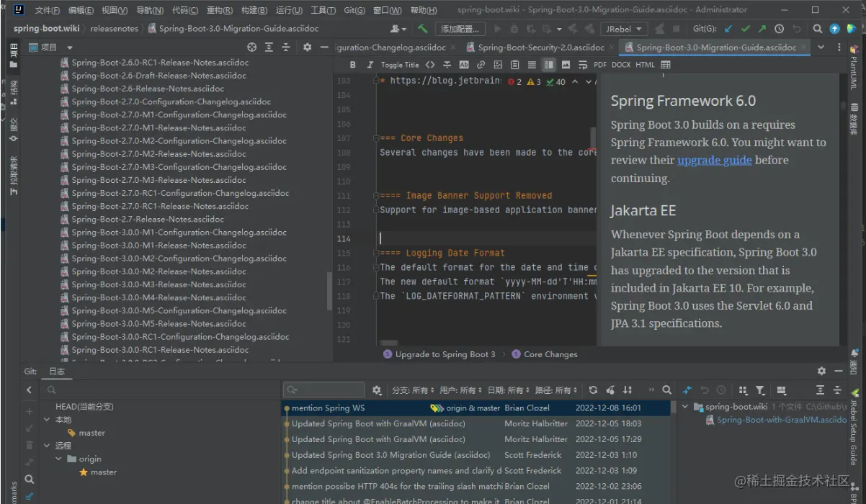Toggle Title formatting in the editor toolbar
Viewport: 866px width, 504px height.
(400, 65)
